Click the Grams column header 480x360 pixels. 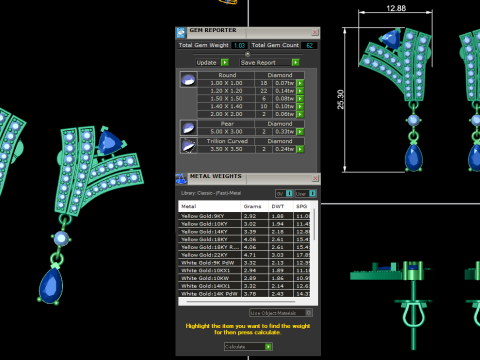coord(254,206)
